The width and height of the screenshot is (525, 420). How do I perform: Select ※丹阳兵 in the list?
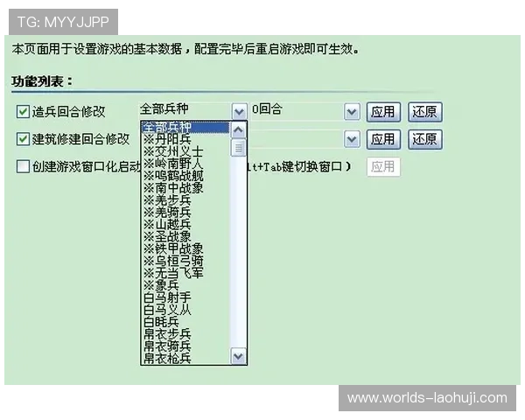pyautogui.click(x=185, y=139)
